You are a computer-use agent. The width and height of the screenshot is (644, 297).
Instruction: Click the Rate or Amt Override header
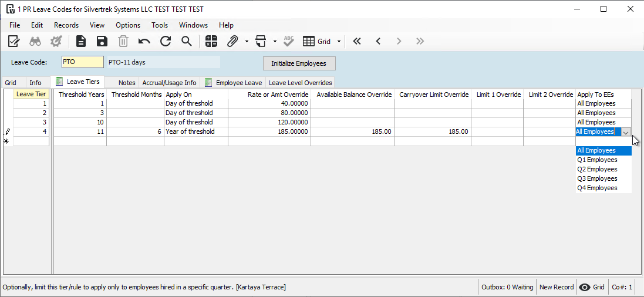(269, 95)
